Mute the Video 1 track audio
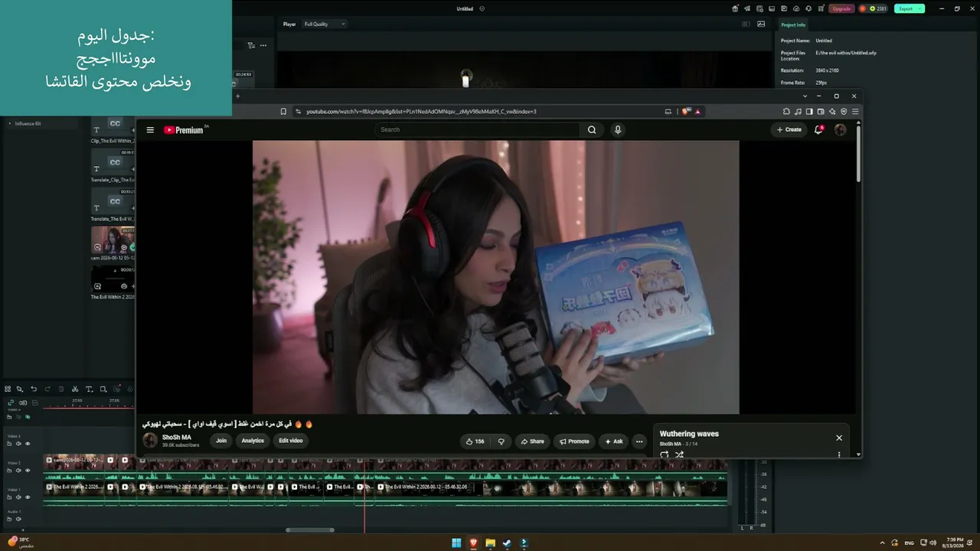This screenshot has height=551, width=980. point(18,497)
